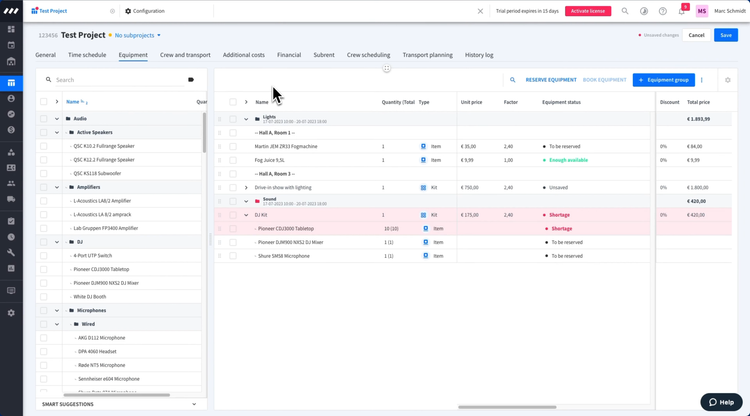Open the notifications bell

pyautogui.click(x=681, y=11)
